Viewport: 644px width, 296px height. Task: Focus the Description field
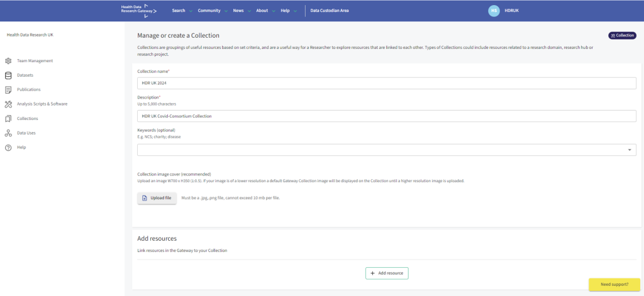[x=387, y=116]
